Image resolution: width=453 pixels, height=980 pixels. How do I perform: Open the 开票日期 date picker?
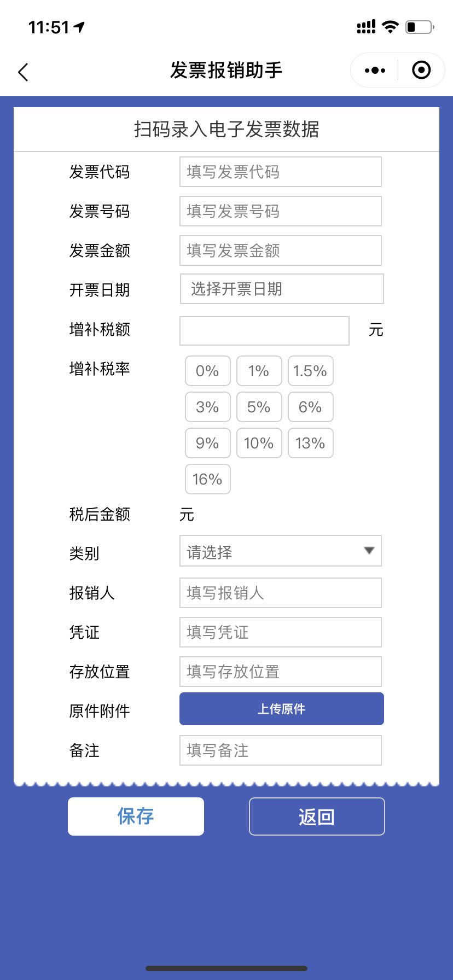coord(282,289)
